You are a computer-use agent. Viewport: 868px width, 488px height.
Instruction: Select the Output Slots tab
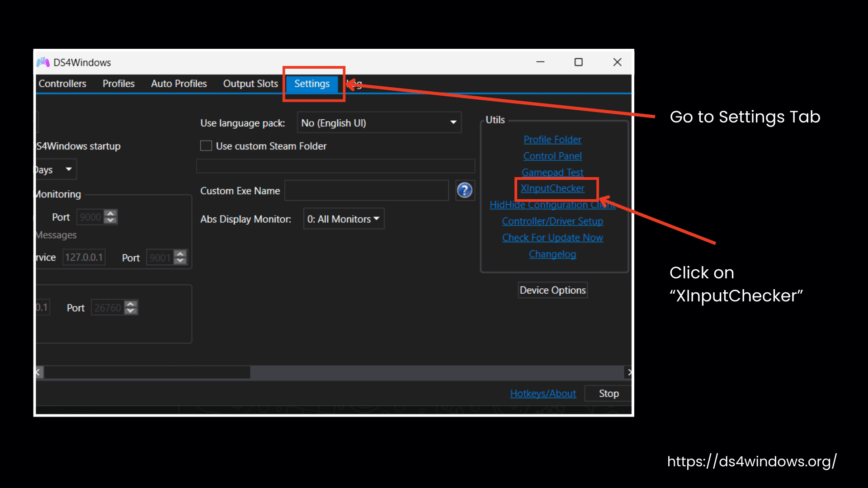250,84
